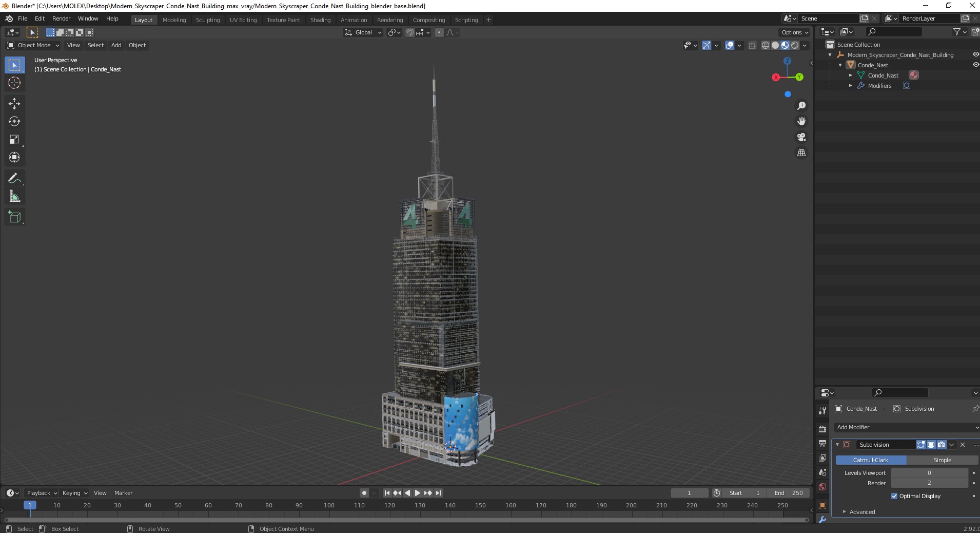The height and width of the screenshot is (533, 980).
Task: Open the Render menu
Action: pyautogui.click(x=61, y=18)
